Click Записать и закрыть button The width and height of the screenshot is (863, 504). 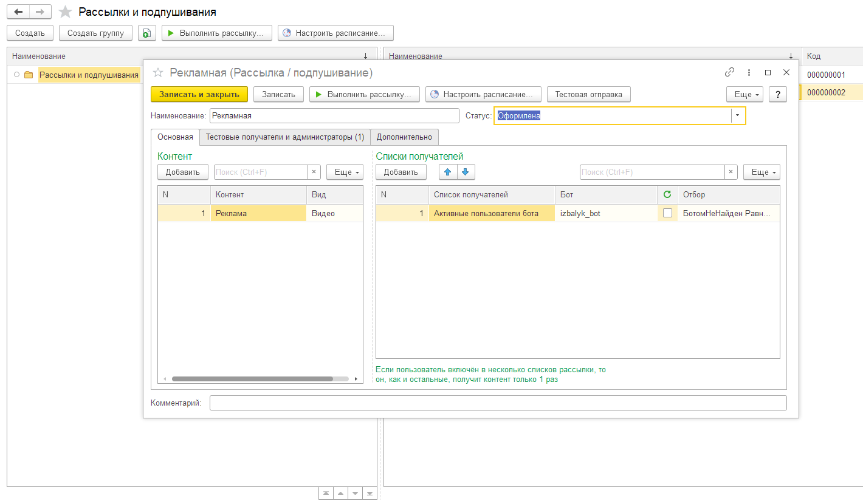click(x=199, y=94)
